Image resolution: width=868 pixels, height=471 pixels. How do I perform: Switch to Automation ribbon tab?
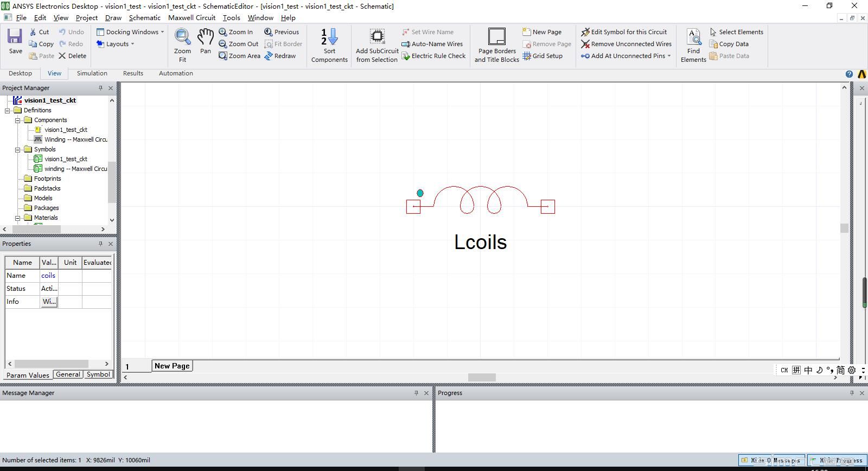pos(176,73)
